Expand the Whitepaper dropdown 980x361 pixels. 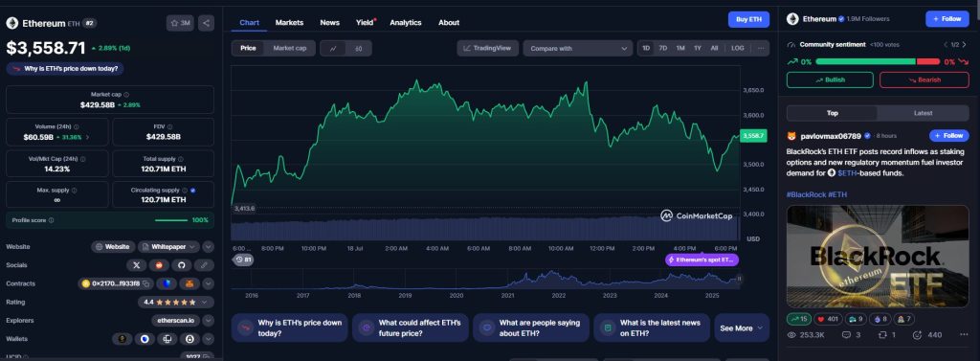pyautogui.click(x=168, y=246)
